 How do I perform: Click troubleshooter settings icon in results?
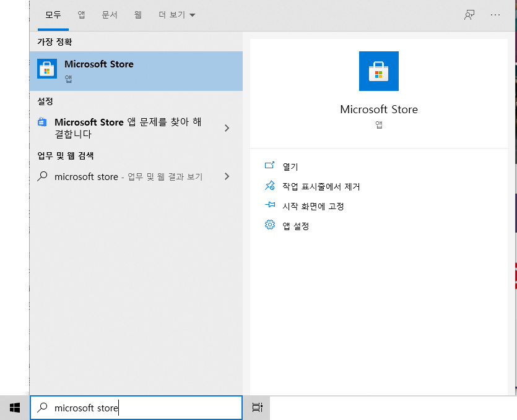click(x=42, y=122)
